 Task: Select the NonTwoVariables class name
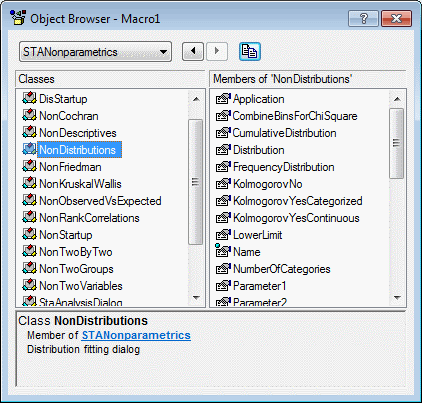pos(81,286)
